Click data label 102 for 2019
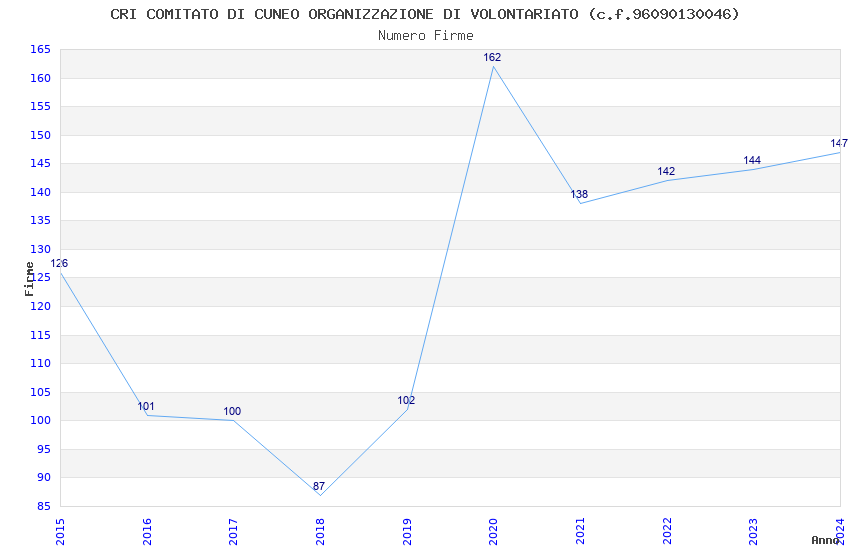850x550 pixels. tap(406, 400)
